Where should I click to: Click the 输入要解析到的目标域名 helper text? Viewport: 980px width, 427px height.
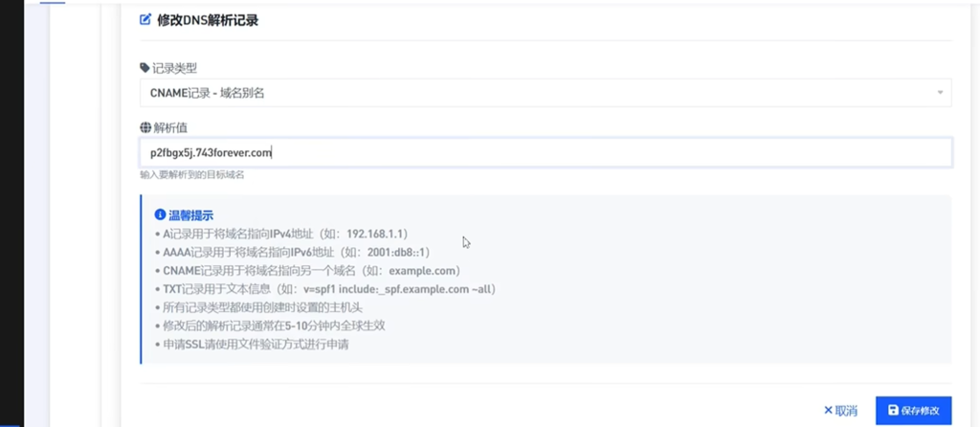tap(197, 175)
